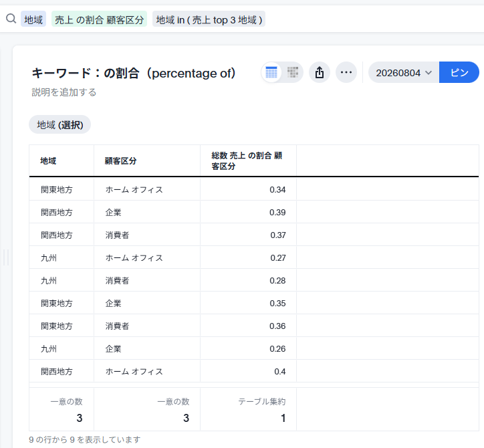Image resolution: width=484 pixels, height=448 pixels.
Task: Open テーブル集約 summary footer
Action: coord(249,409)
